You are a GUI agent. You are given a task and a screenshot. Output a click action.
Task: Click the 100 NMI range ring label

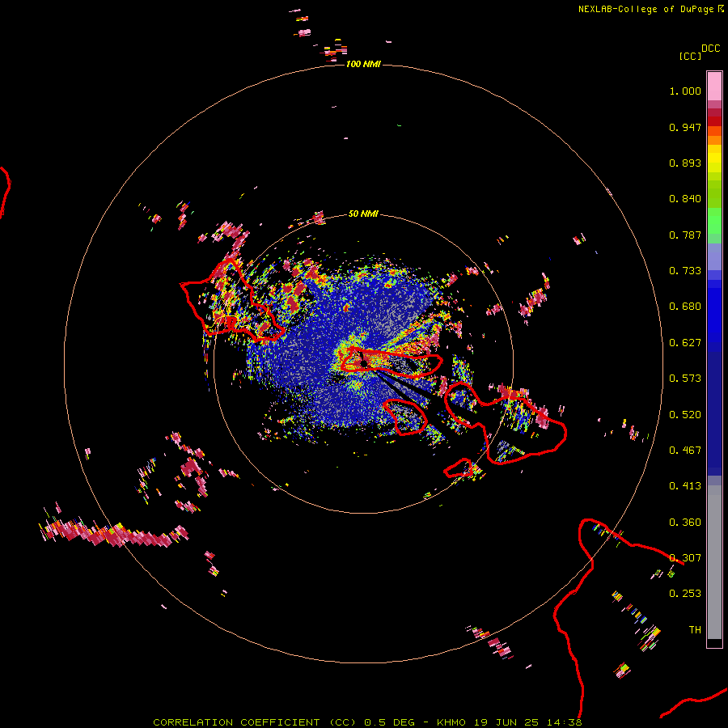363,64
